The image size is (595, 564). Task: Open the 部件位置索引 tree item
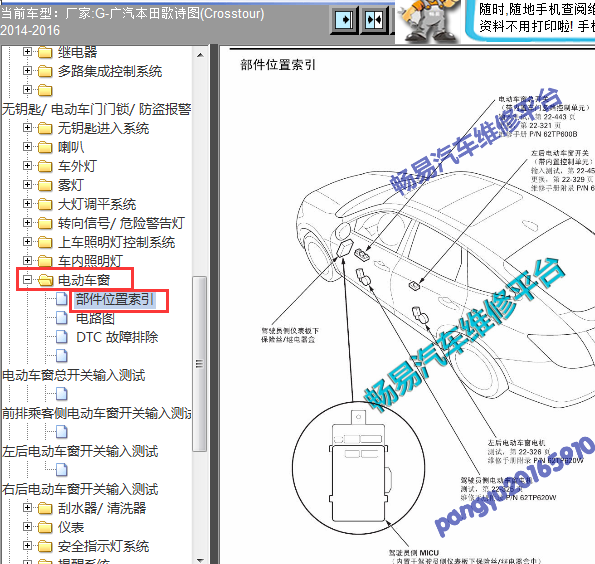[115, 299]
